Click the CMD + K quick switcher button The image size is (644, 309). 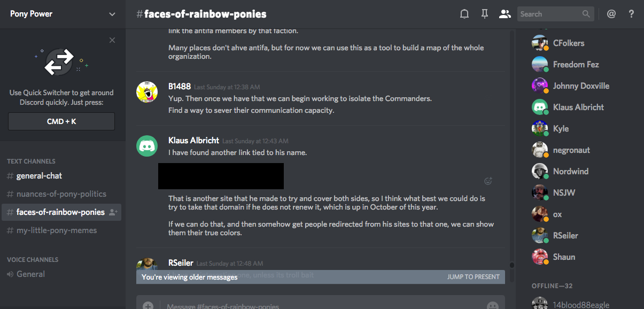61,121
